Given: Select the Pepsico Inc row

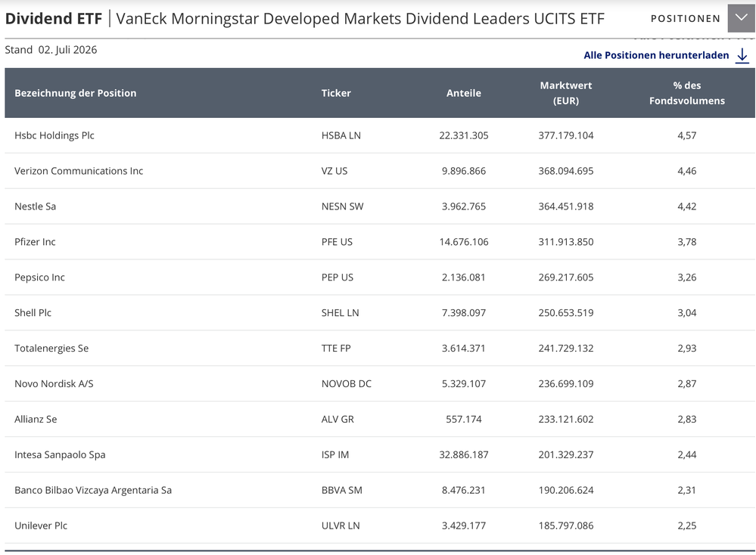Looking at the screenshot, I should 380,277.
